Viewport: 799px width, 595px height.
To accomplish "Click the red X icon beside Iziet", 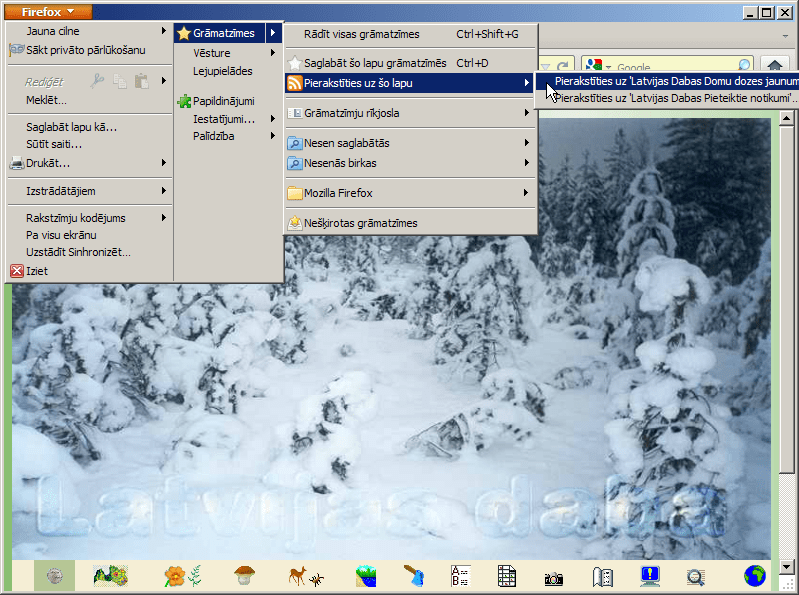I will pyautogui.click(x=17, y=271).
